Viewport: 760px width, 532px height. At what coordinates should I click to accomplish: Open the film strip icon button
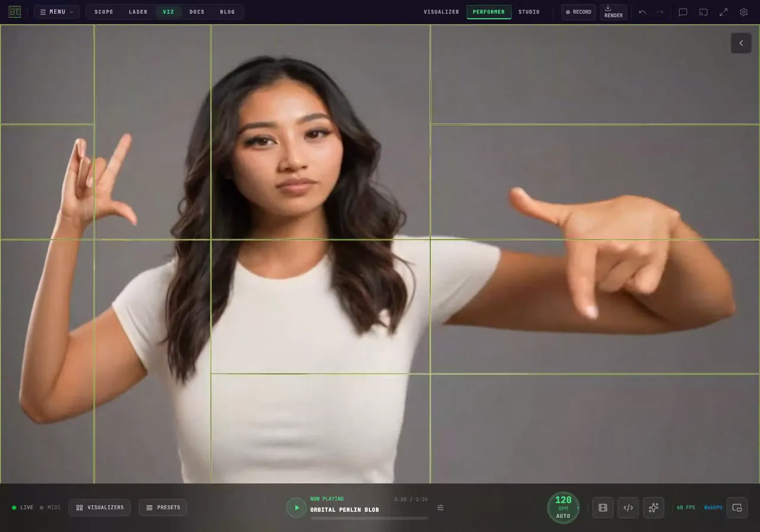click(603, 508)
